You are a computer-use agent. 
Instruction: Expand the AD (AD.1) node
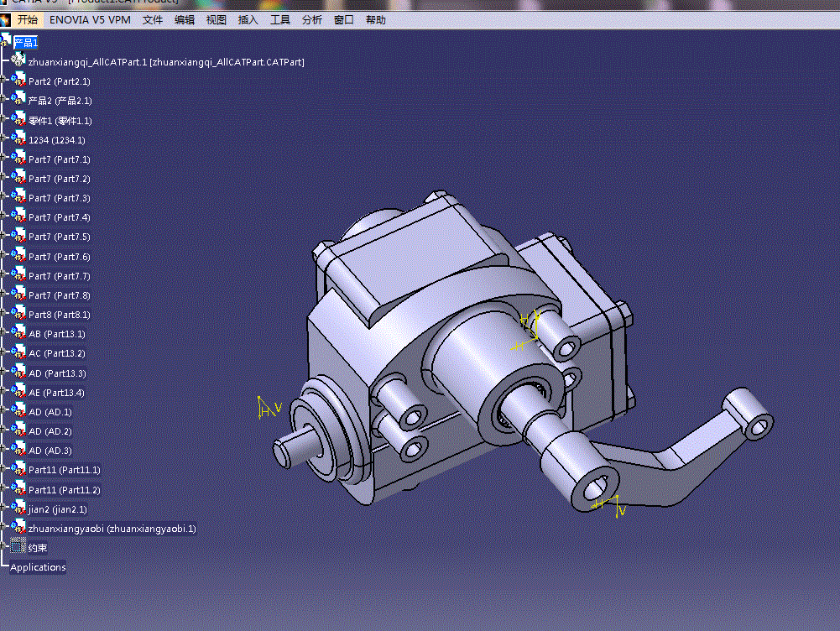click(x=3, y=411)
